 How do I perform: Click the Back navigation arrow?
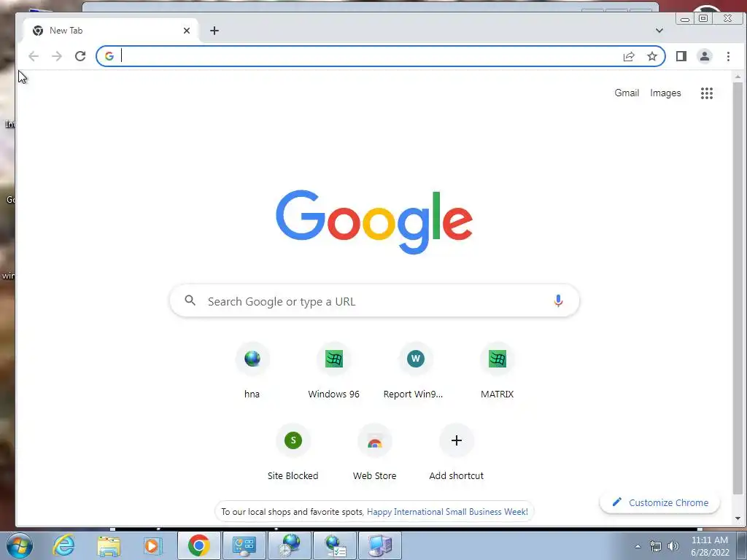(x=34, y=56)
